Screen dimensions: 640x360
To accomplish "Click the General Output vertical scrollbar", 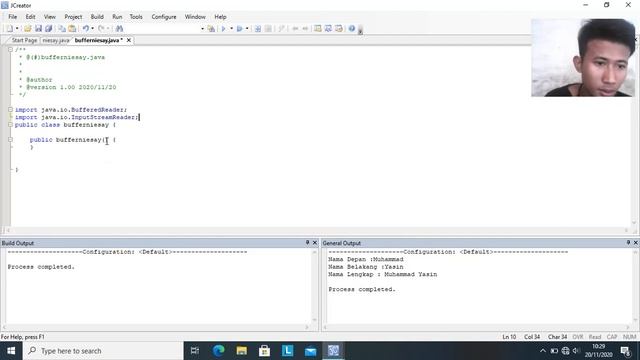I will click(636, 287).
